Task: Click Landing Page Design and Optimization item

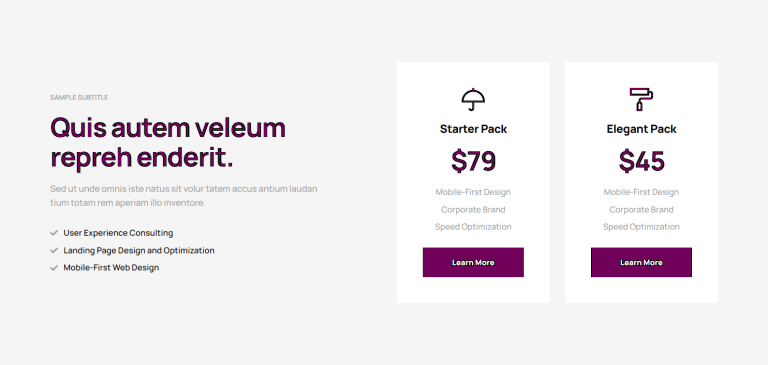Action: (139, 250)
